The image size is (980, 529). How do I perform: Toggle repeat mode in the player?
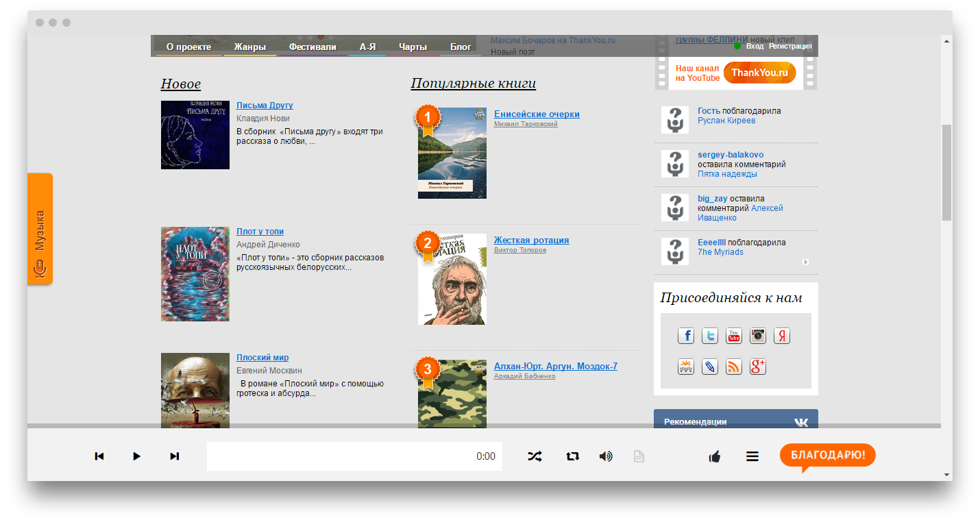(572, 456)
